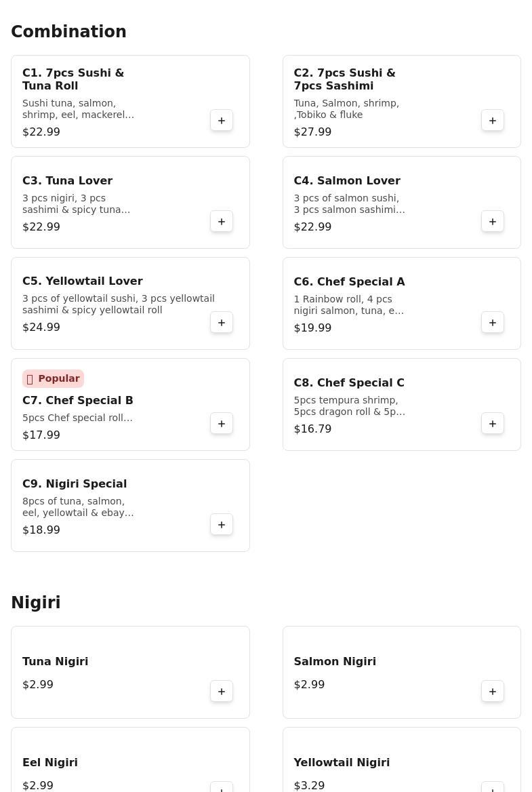Open the Eel Nigiri item card
This screenshot has height=792, width=532.
coord(130,759)
